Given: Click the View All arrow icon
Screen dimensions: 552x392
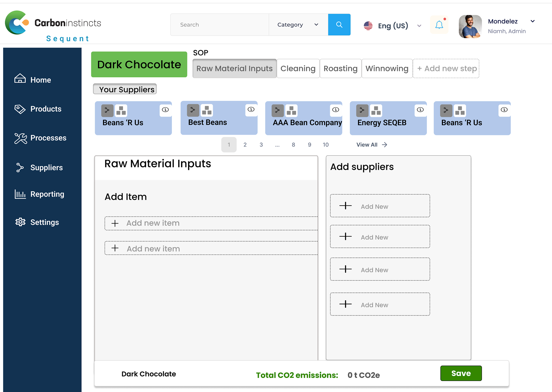Looking at the screenshot, I should (x=385, y=145).
